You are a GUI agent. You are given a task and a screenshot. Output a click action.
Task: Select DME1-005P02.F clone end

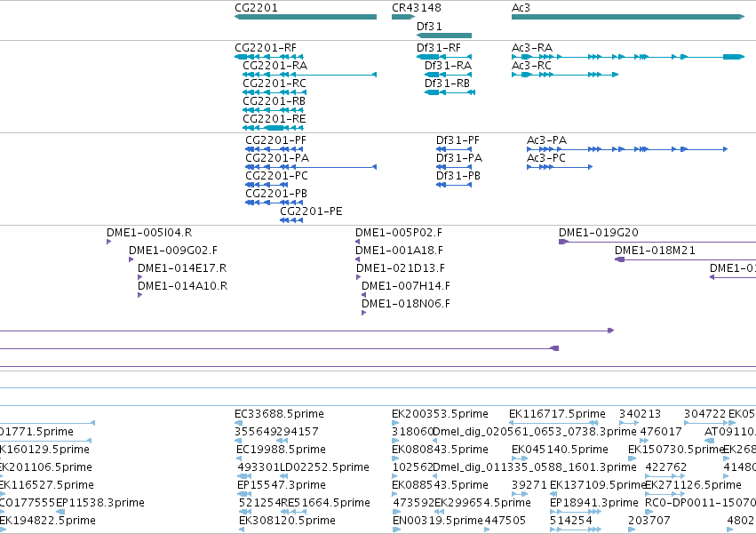358,242
